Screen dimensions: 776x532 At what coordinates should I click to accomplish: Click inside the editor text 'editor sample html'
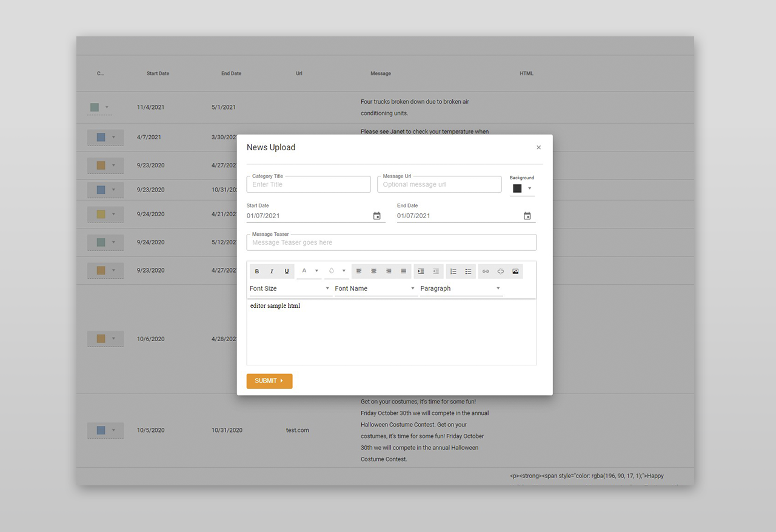point(275,306)
